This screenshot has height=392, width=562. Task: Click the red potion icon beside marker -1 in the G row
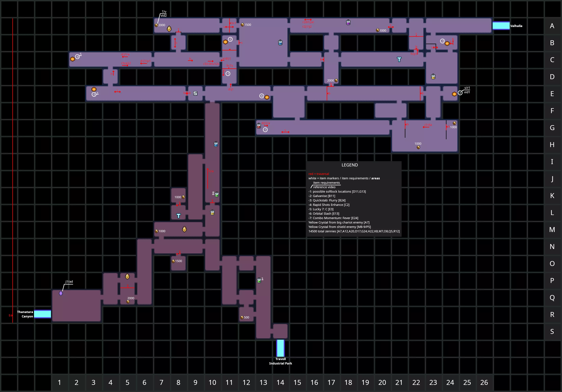click(259, 126)
